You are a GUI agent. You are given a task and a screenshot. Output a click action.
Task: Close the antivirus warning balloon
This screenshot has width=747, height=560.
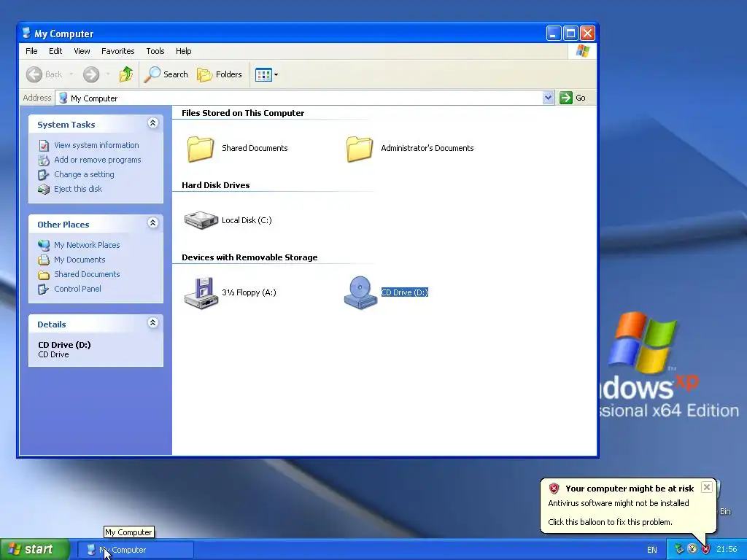pos(706,487)
